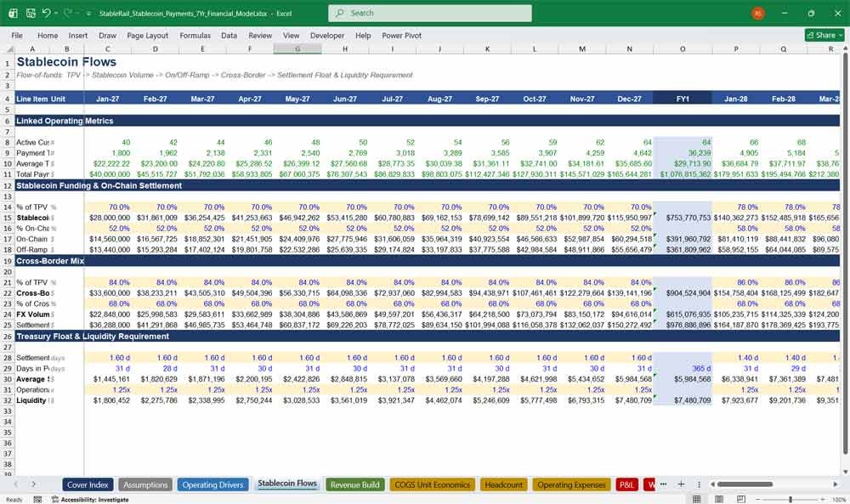
Task: Open the Data ribbon tab
Action: click(x=229, y=35)
